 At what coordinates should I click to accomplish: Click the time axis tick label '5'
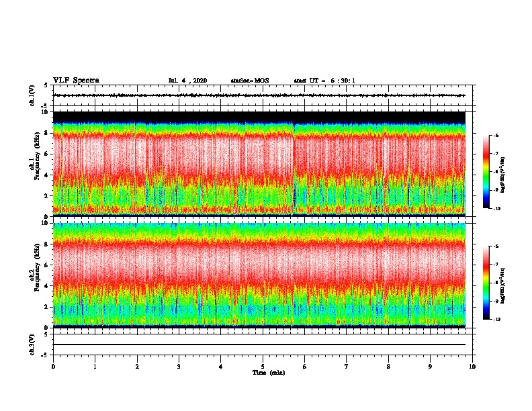tap(263, 366)
